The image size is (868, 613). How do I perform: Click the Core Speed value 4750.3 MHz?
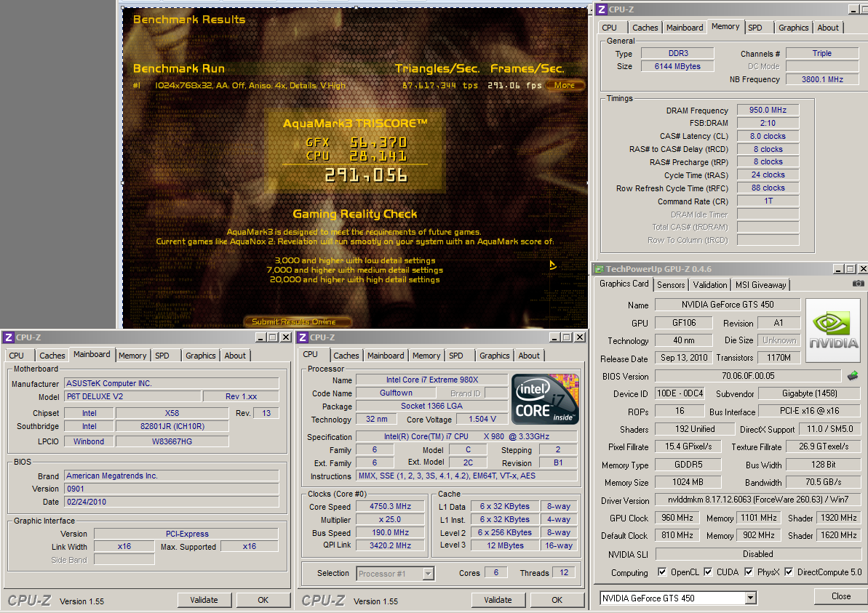[390, 506]
